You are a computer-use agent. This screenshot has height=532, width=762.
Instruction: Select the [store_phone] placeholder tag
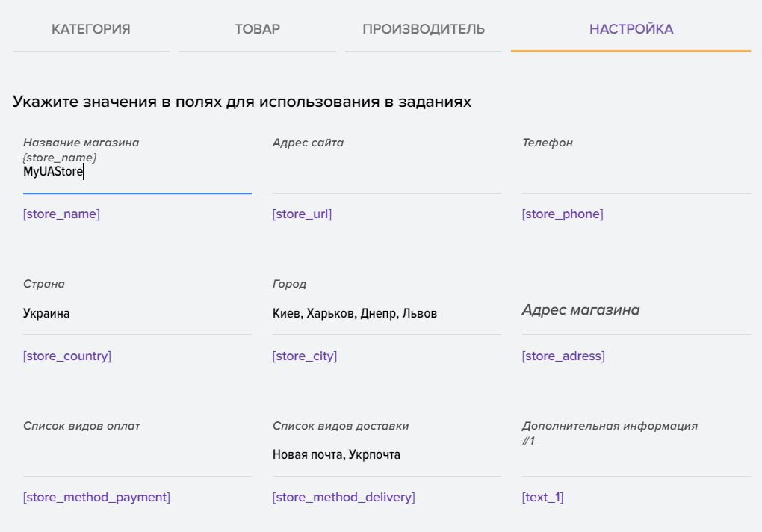tap(562, 214)
